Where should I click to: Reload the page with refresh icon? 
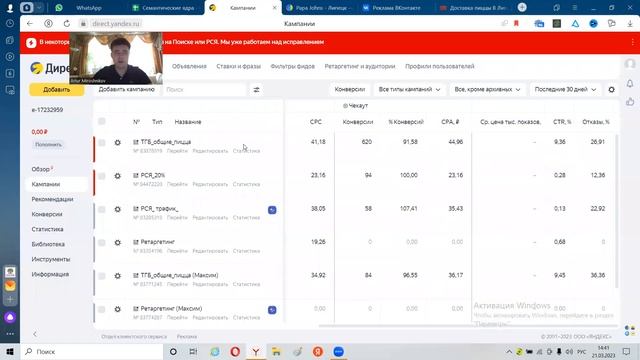(67, 24)
